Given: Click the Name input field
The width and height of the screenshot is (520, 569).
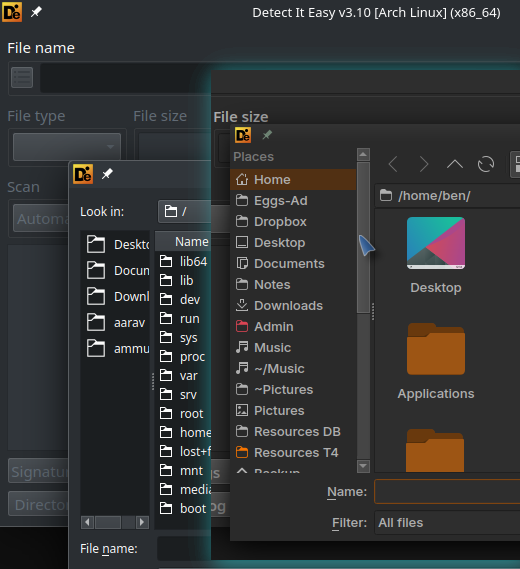Looking at the screenshot, I should tap(447, 492).
